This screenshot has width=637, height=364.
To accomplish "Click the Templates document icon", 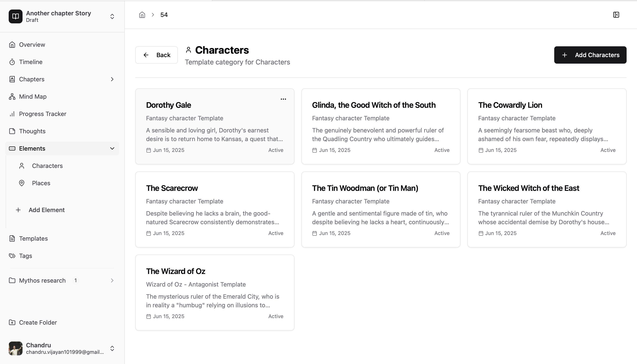I will (x=12, y=238).
